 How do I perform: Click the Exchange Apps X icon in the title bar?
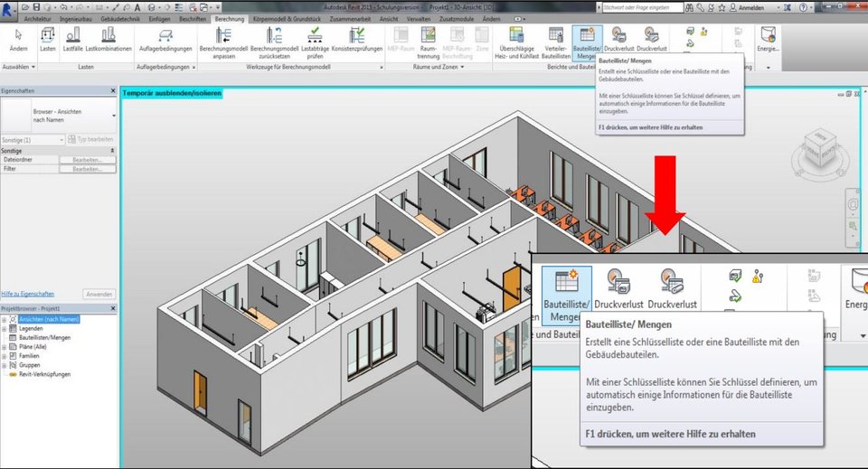click(x=787, y=7)
